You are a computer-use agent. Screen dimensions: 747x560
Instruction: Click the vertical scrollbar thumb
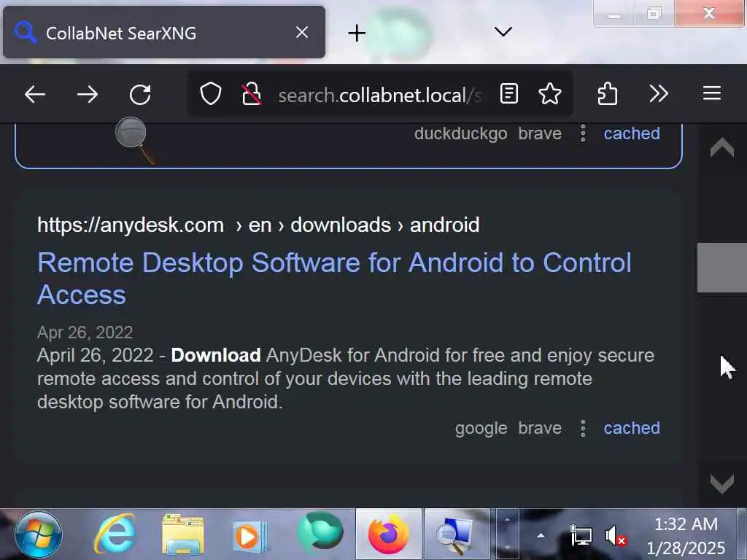tap(721, 268)
